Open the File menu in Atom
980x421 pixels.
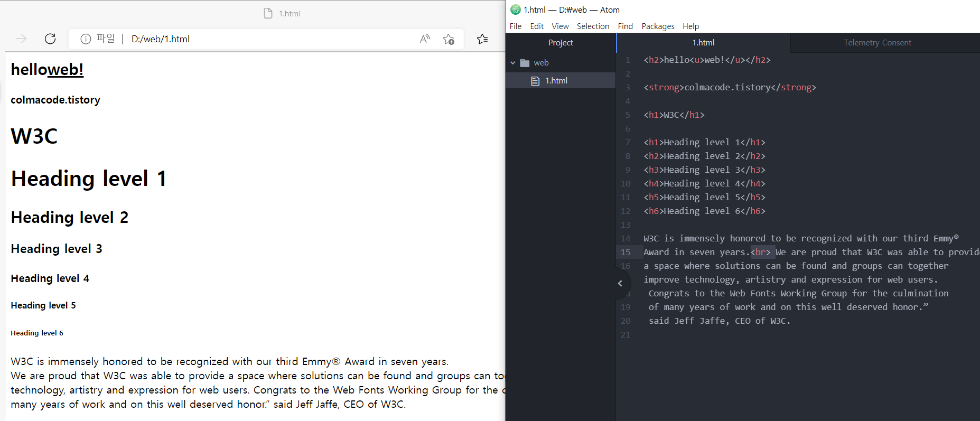click(516, 26)
